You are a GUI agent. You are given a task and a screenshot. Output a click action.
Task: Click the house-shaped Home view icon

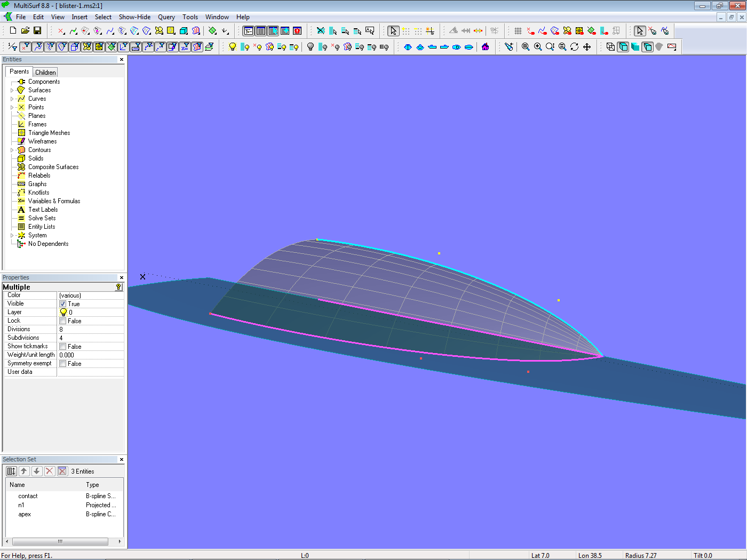(x=485, y=47)
